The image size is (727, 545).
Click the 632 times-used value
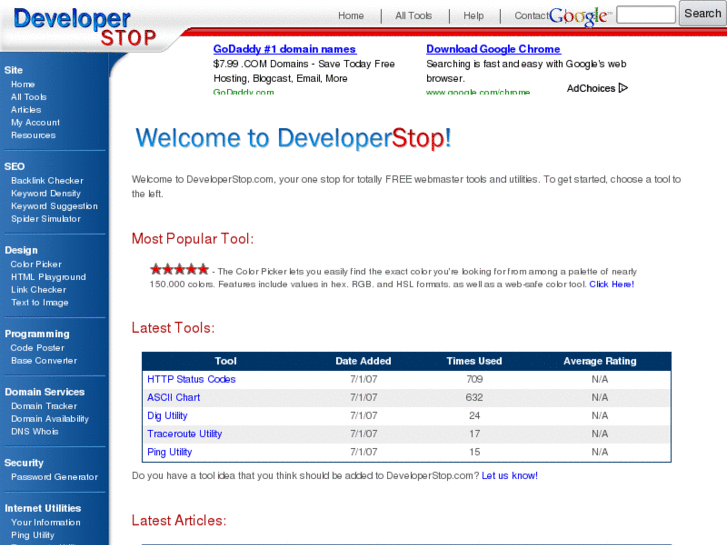[x=474, y=398]
